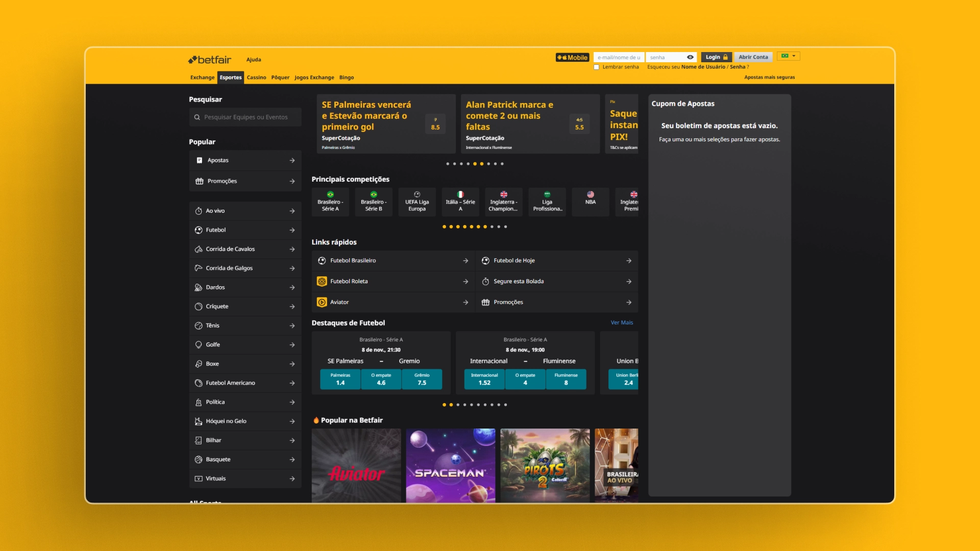Image resolution: width=980 pixels, height=551 pixels.
Task: Click the Futebol ball icon in sidebar
Action: (199, 230)
